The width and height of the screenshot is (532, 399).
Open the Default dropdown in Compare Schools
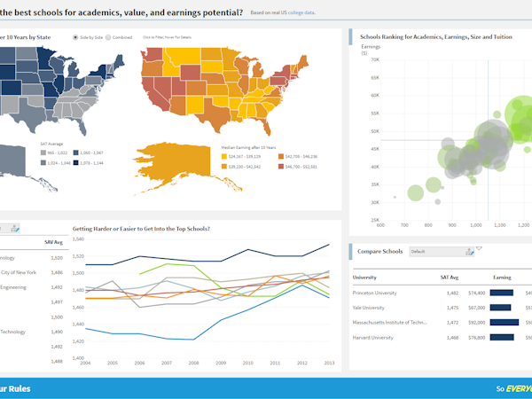point(442,252)
